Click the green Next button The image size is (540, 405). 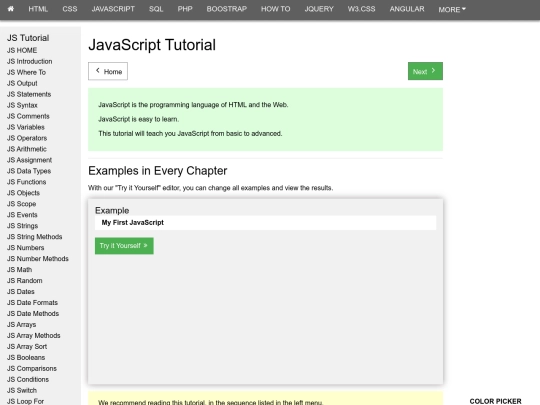click(x=425, y=71)
